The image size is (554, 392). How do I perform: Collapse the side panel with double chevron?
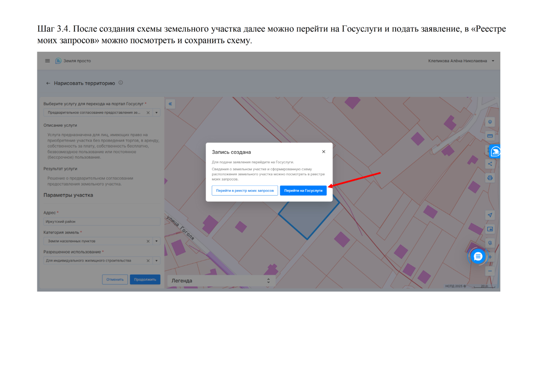point(170,104)
